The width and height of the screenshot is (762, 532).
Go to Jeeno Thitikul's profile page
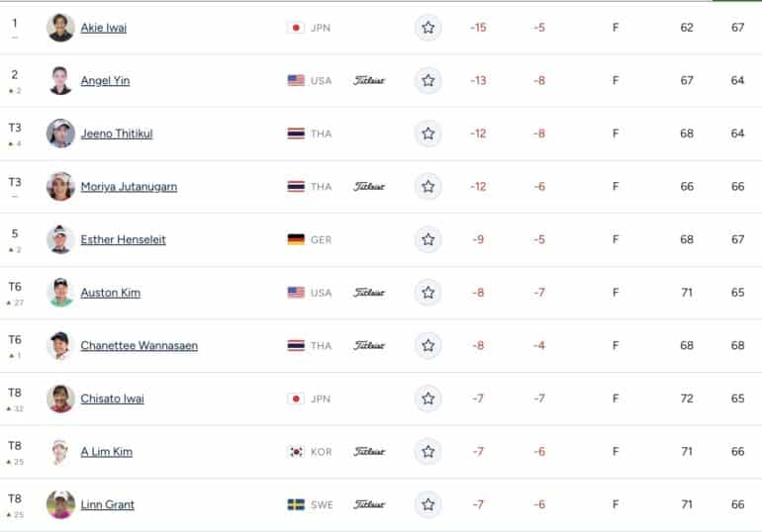117,133
